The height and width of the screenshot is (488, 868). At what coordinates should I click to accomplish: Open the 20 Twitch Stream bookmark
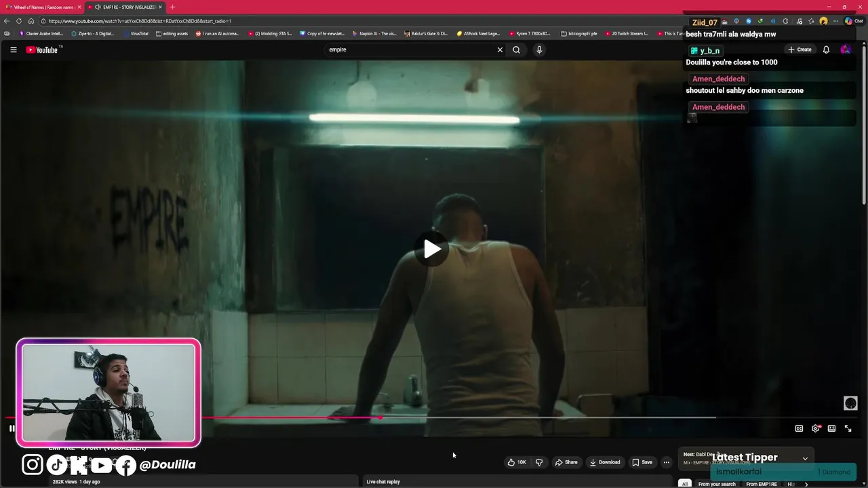click(627, 33)
